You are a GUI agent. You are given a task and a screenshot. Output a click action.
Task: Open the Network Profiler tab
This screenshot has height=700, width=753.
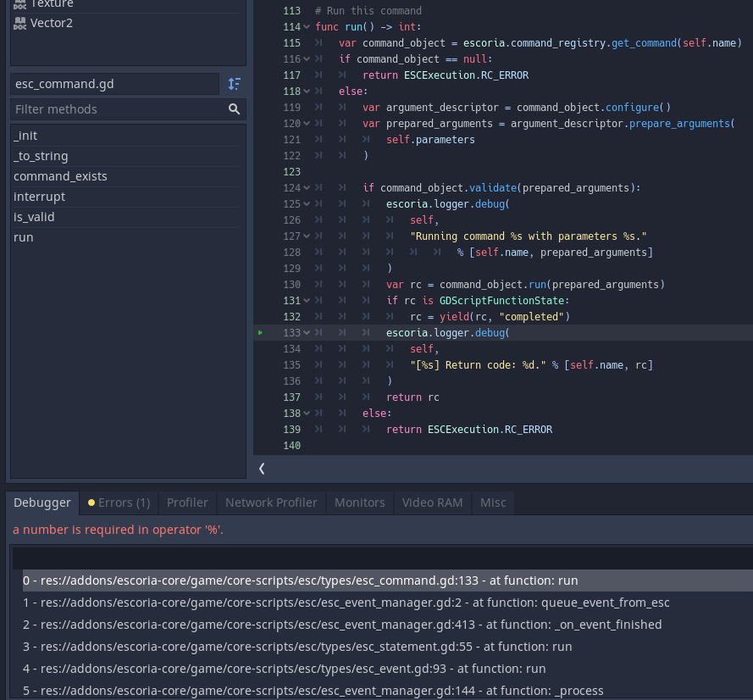(x=271, y=503)
